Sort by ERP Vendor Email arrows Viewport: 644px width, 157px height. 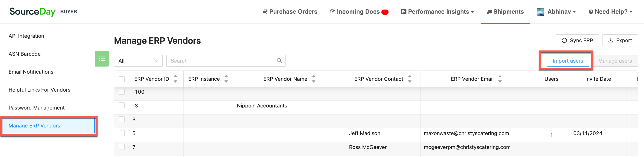500,79
